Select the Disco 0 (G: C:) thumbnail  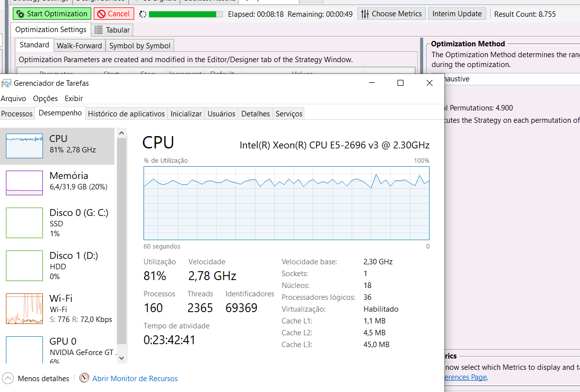25,223
